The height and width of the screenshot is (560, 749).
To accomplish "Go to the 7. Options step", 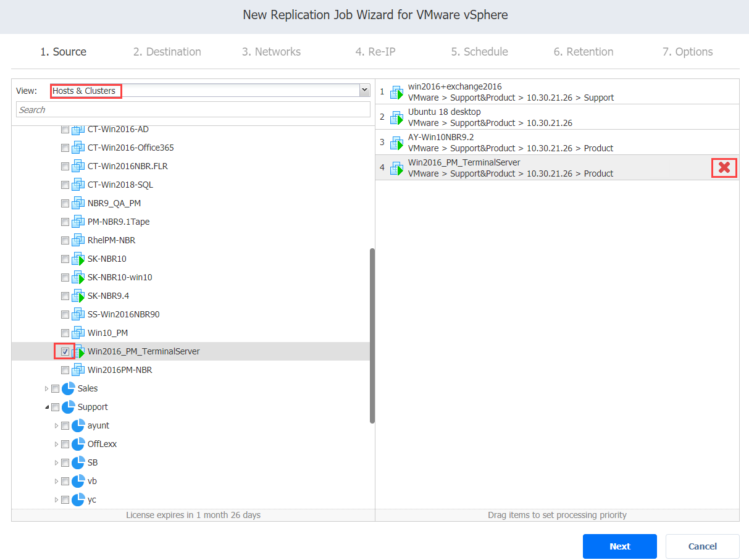I will pos(688,52).
